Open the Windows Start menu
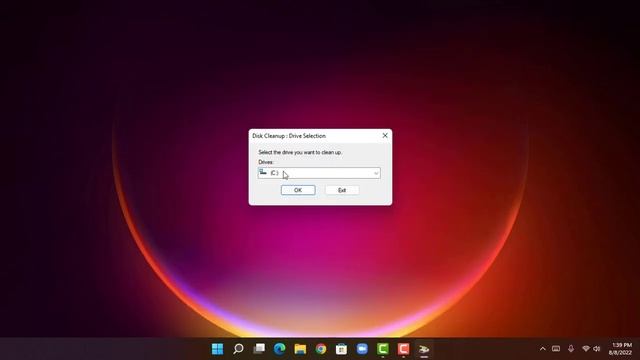This screenshot has height=360, width=640. (x=218, y=349)
